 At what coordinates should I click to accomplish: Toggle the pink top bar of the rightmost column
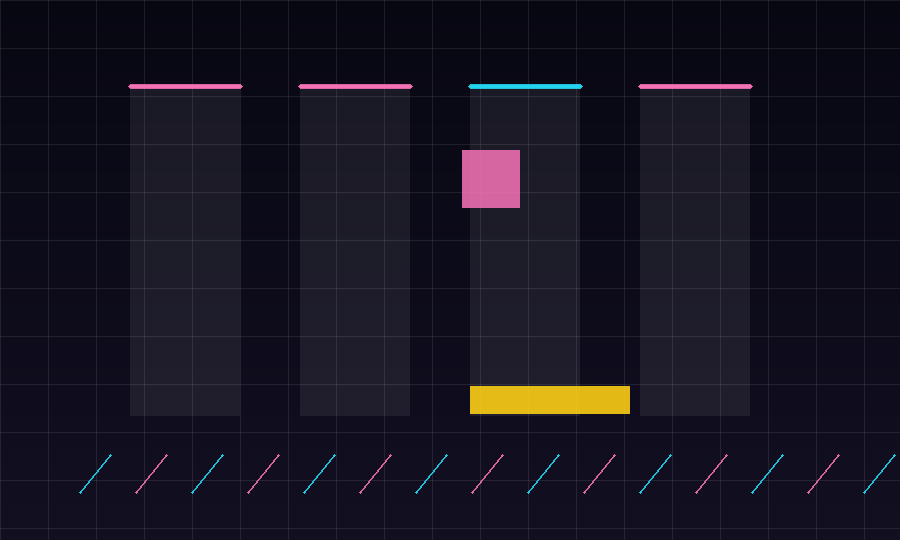click(695, 87)
